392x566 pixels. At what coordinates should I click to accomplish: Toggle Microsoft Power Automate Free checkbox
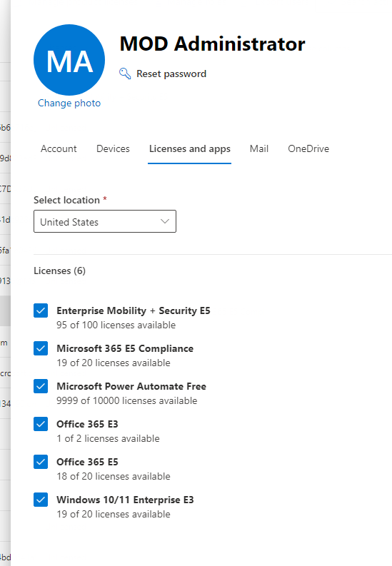point(41,386)
